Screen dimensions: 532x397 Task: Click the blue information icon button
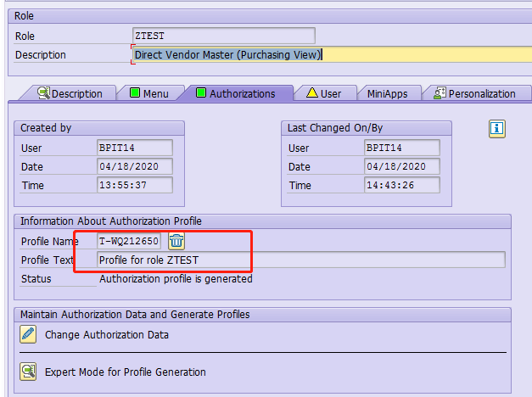(497, 129)
